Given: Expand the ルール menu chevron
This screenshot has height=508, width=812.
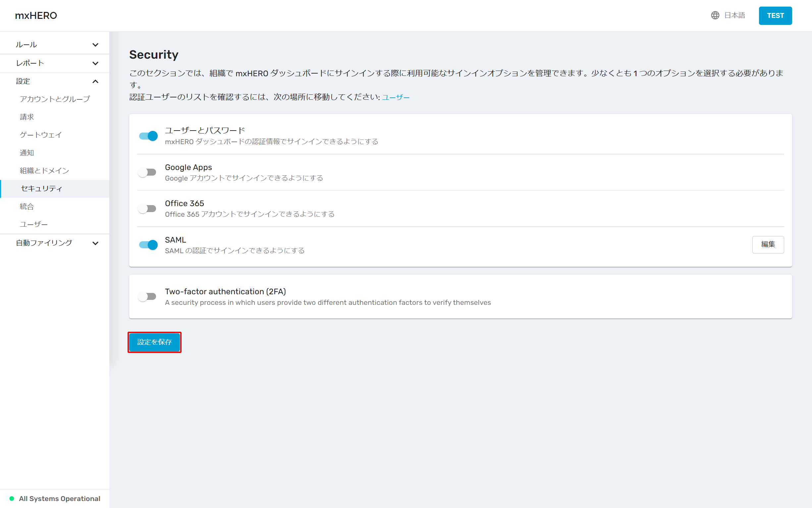Looking at the screenshot, I should pyautogui.click(x=95, y=45).
